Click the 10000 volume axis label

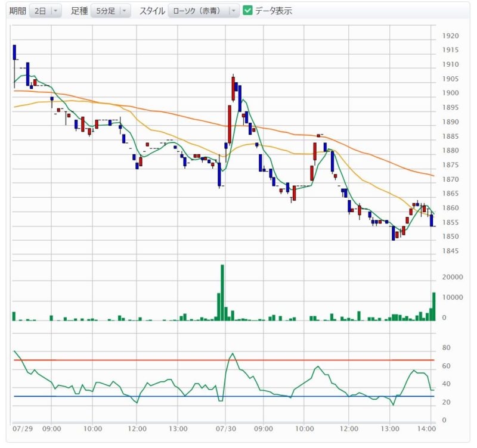click(x=453, y=297)
